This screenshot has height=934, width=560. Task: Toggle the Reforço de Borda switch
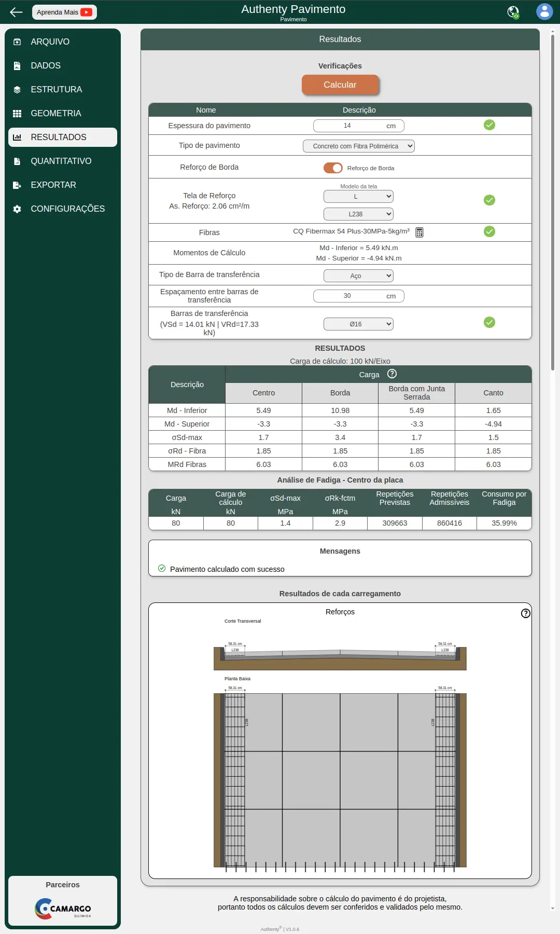[x=333, y=168]
